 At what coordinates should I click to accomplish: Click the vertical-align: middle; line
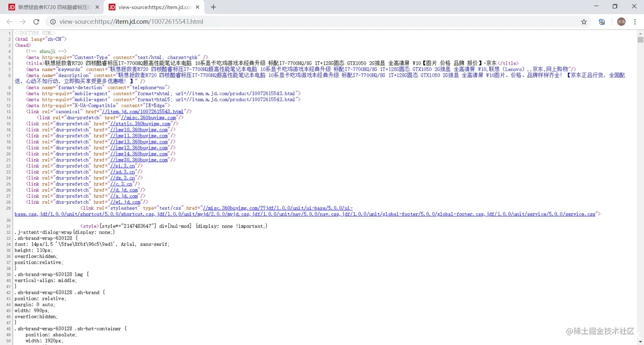[46, 281]
